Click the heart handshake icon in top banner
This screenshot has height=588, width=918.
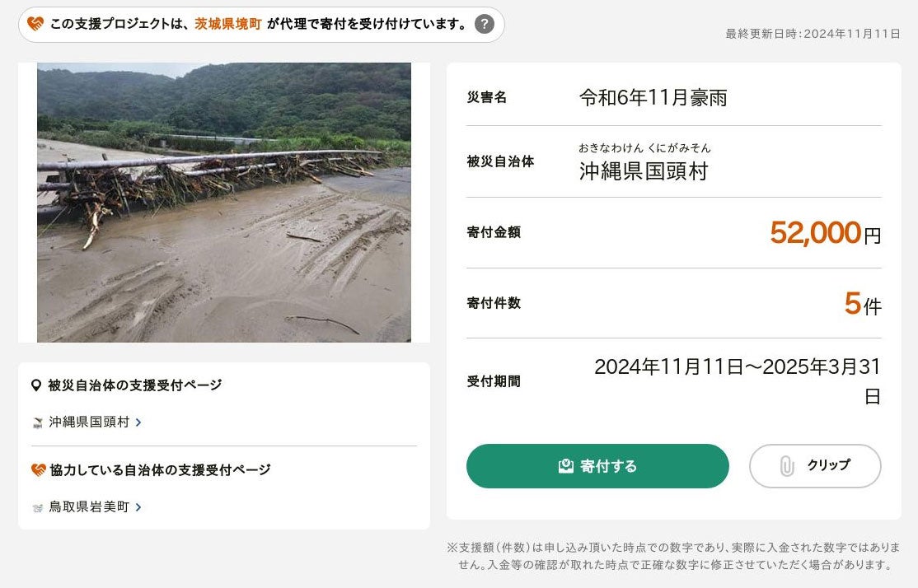[x=35, y=24]
